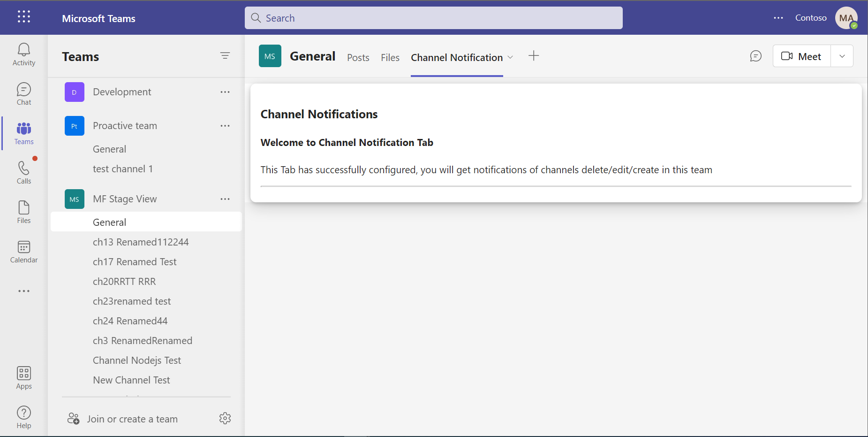The image size is (868, 437).
Task: Open Apps store in left rail
Action: click(24, 378)
